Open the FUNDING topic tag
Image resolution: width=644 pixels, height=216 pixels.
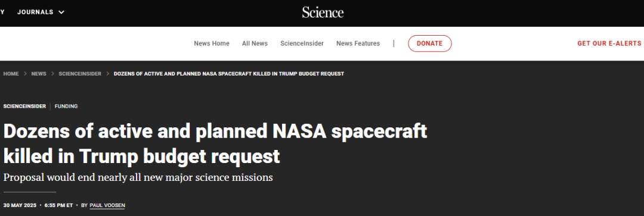point(66,106)
